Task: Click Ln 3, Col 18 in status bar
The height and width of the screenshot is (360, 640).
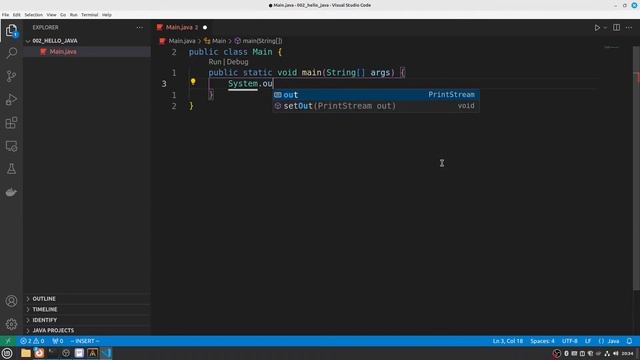Action: 508,341
